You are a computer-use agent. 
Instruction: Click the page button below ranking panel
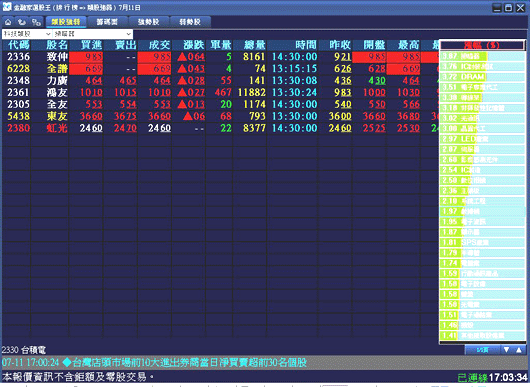(x=482, y=350)
